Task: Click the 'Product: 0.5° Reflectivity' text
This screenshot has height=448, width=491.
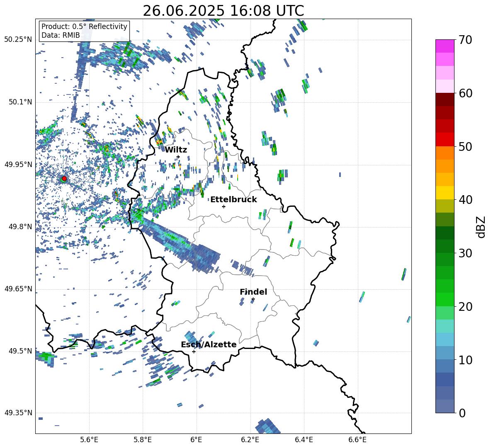Action: pyautogui.click(x=84, y=27)
